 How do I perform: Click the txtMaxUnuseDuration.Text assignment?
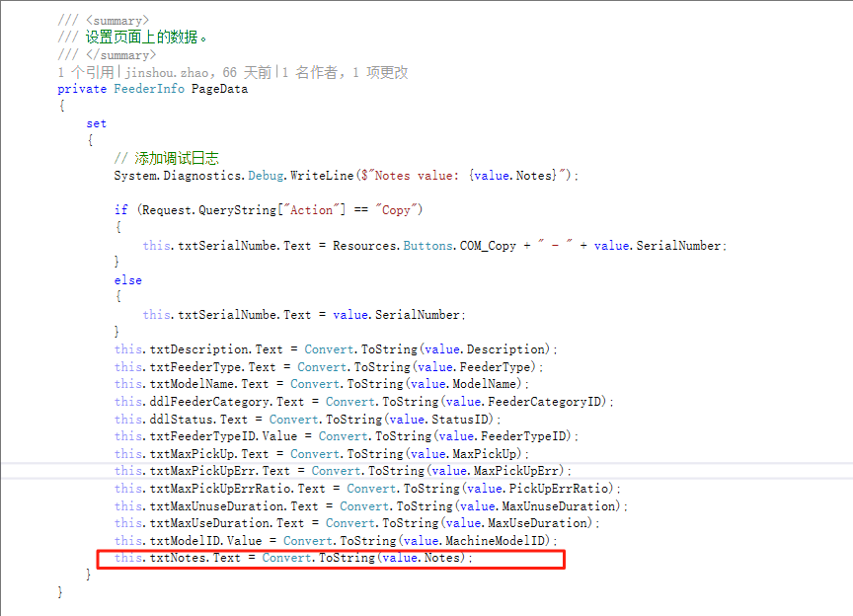click(x=371, y=506)
